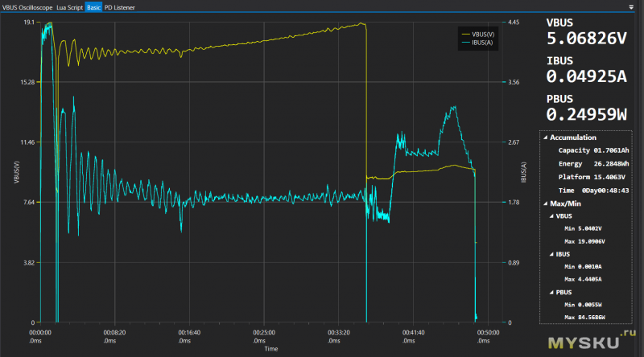644x357 pixels.
Task: Go to the PD Listener tab
Action: click(x=120, y=6)
